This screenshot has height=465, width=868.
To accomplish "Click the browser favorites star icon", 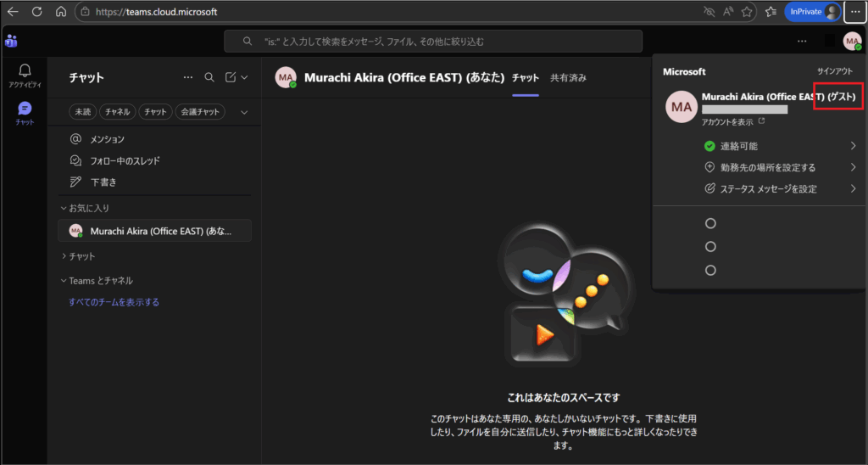I will 747,12.
